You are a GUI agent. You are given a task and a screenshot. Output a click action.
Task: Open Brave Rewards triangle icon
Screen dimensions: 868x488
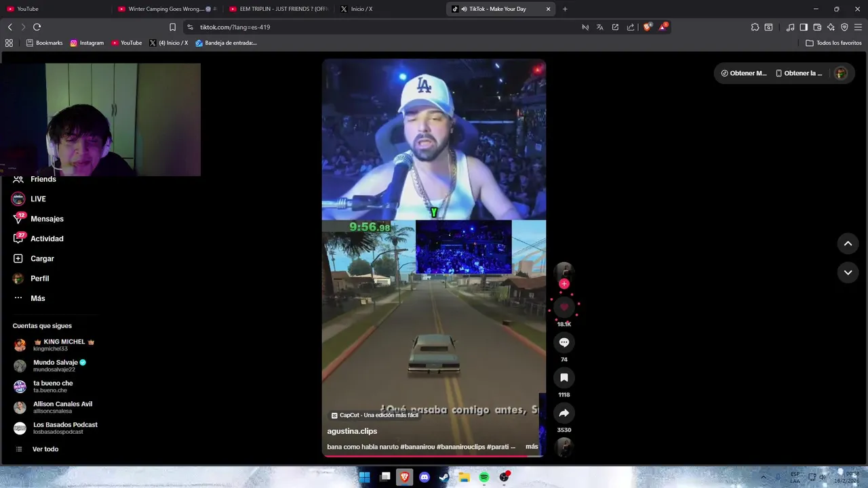click(663, 27)
